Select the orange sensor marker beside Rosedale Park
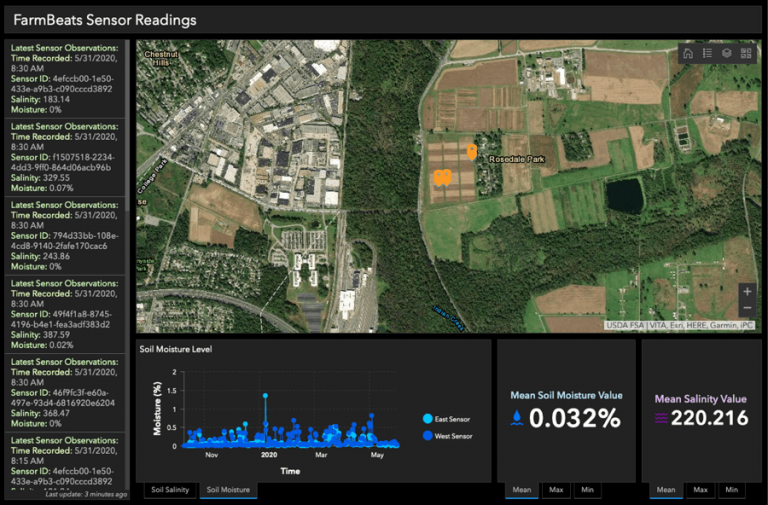 tap(472, 152)
